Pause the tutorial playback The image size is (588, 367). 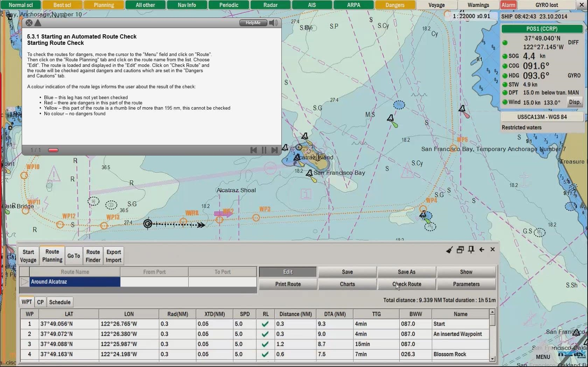(x=264, y=150)
